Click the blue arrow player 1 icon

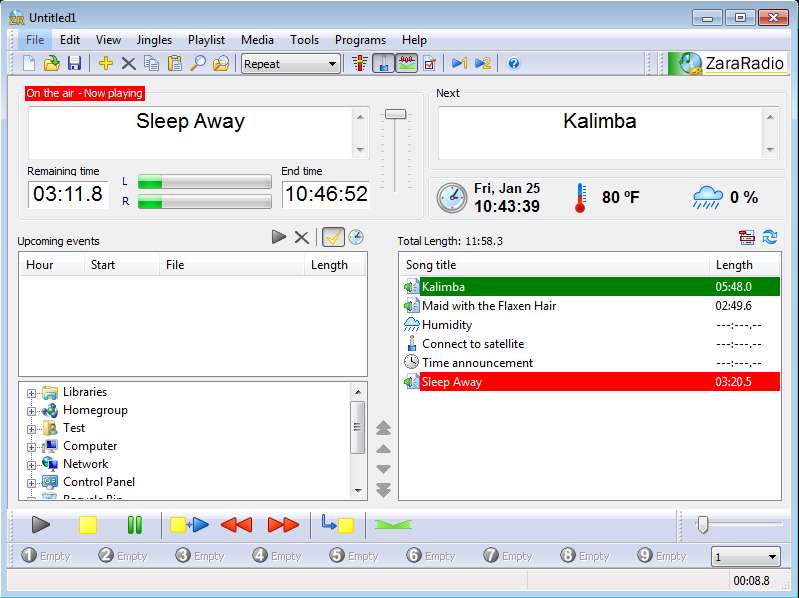(x=459, y=64)
